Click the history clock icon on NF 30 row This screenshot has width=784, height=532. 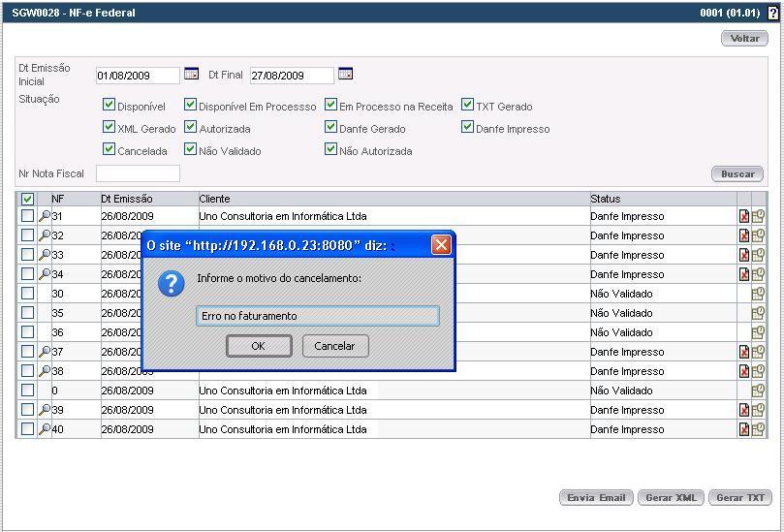tap(758, 294)
